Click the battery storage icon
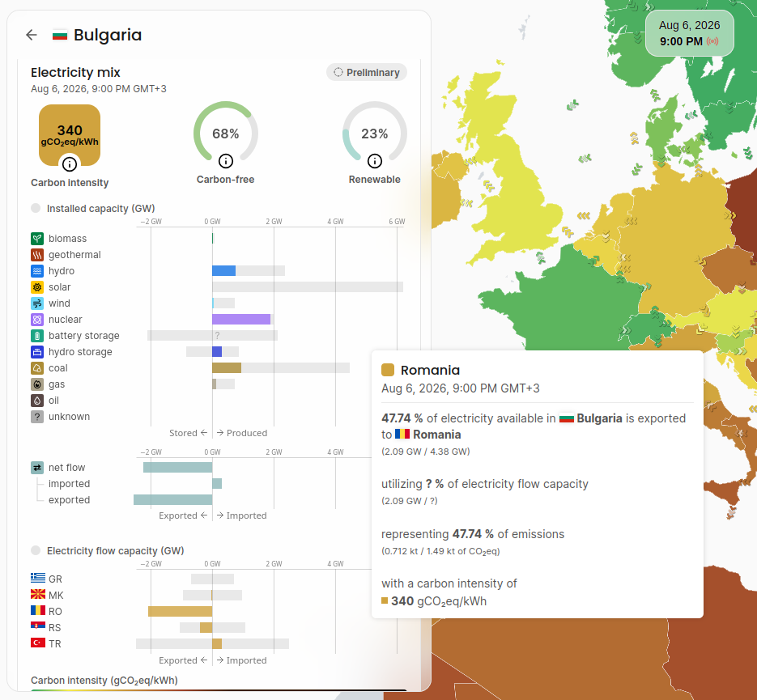 point(37,335)
